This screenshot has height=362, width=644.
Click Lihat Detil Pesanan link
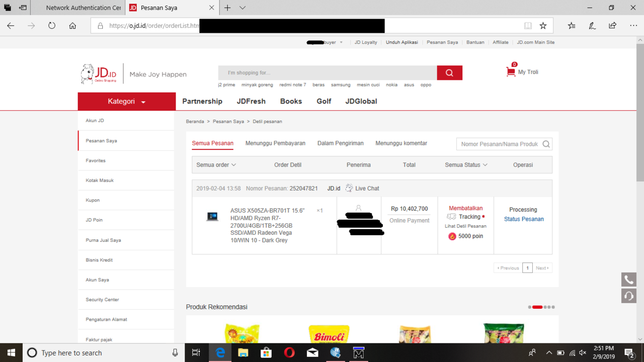(x=466, y=226)
